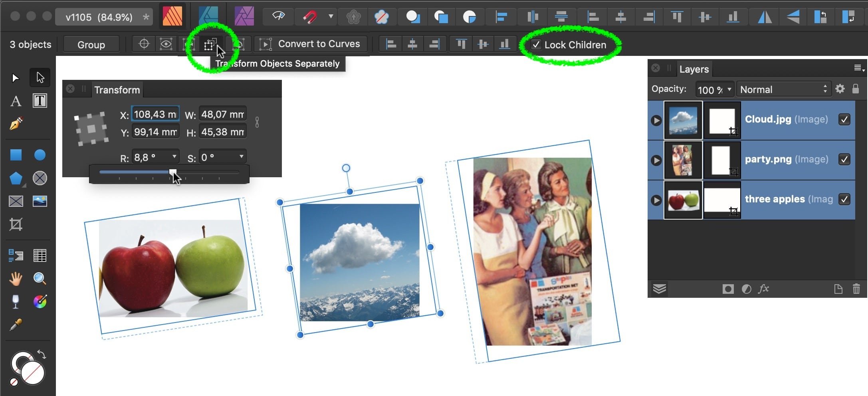This screenshot has width=868, height=396.
Task: Expand the party.png layer
Action: pos(656,160)
